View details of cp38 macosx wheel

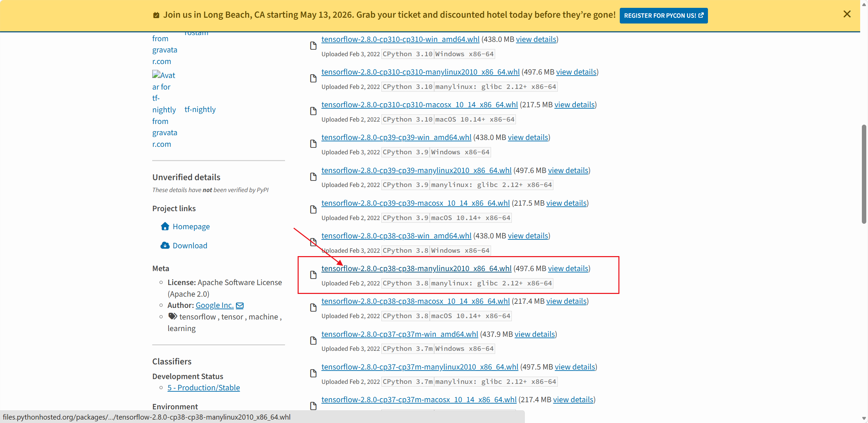[566, 301]
